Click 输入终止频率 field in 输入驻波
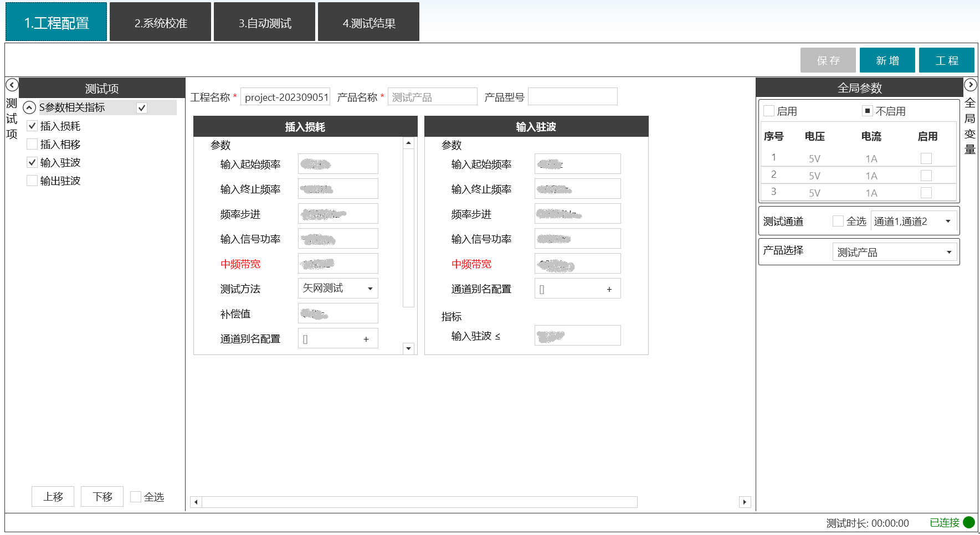Viewport: 980px width, 535px height. [577, 189]
